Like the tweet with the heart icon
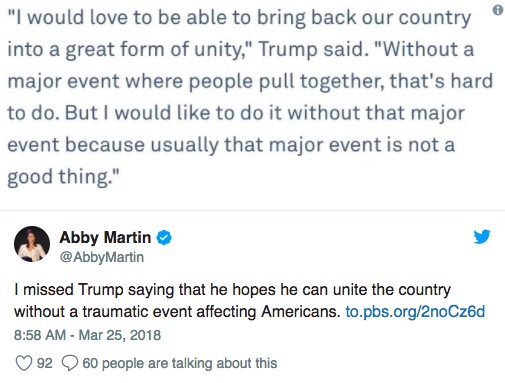Image resolution: width=505 pixels, height=383 pixels. (24, 363)
